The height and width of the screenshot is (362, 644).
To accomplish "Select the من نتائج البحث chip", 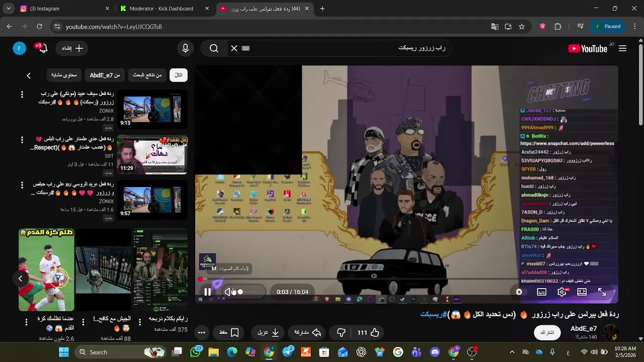I will pyautogui.click(x=147, y=75).
